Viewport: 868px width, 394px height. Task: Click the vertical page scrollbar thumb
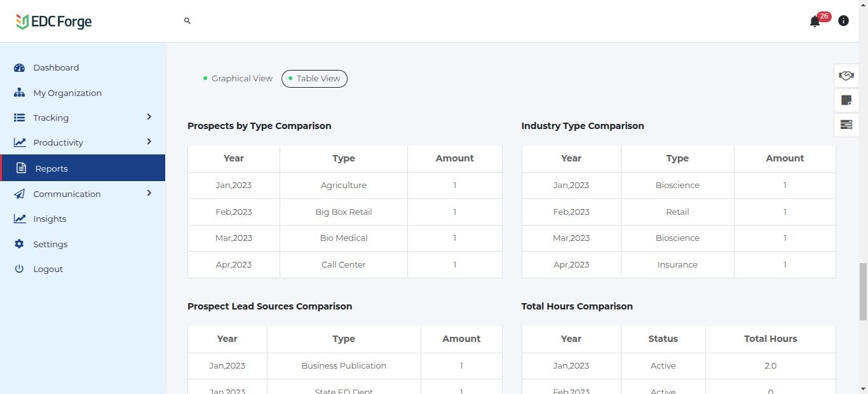(862, 292)
